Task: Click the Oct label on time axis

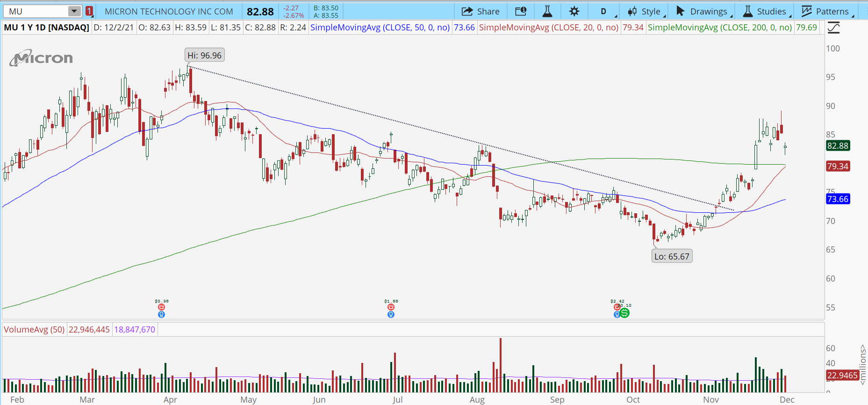Action: (633, 400)
